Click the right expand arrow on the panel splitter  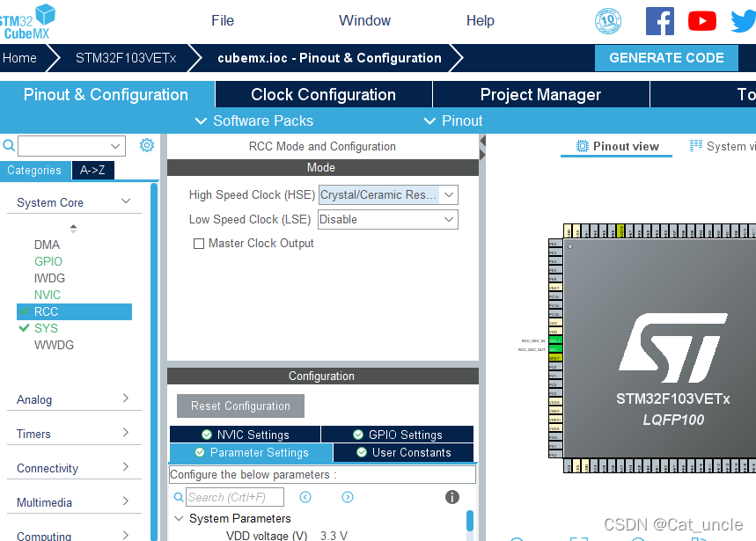point(482,155)
